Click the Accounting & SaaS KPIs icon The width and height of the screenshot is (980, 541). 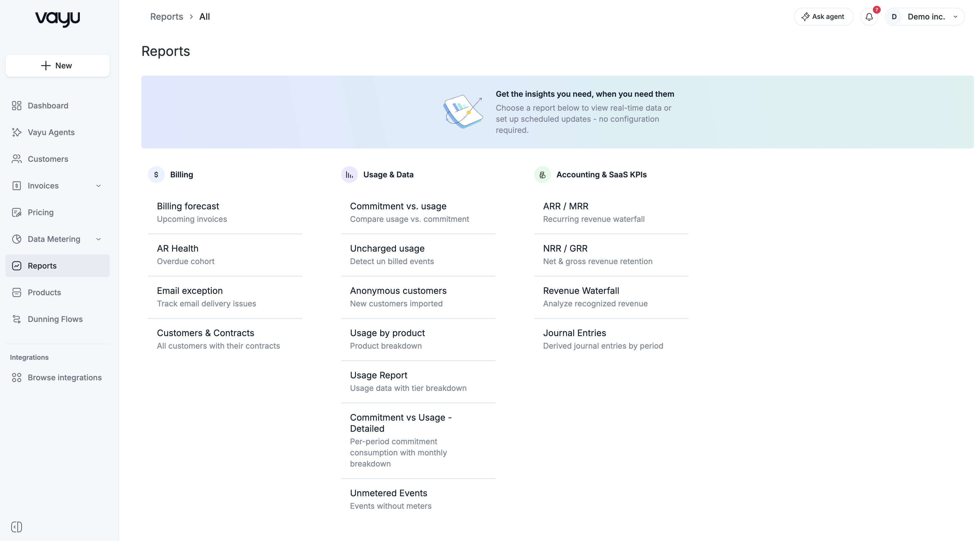coord(543,175)
